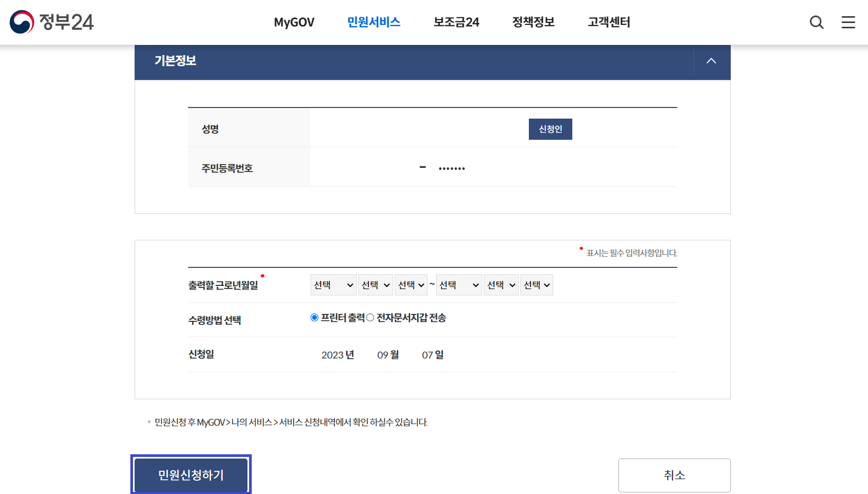Image resolution: width=868 pixels, height=494 pixels.
Task: Collapse the 기본정보 section
Action: [711, 61]
